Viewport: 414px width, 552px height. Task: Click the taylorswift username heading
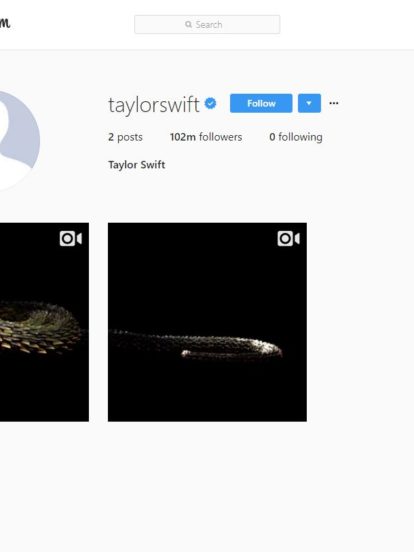point(154,105)
